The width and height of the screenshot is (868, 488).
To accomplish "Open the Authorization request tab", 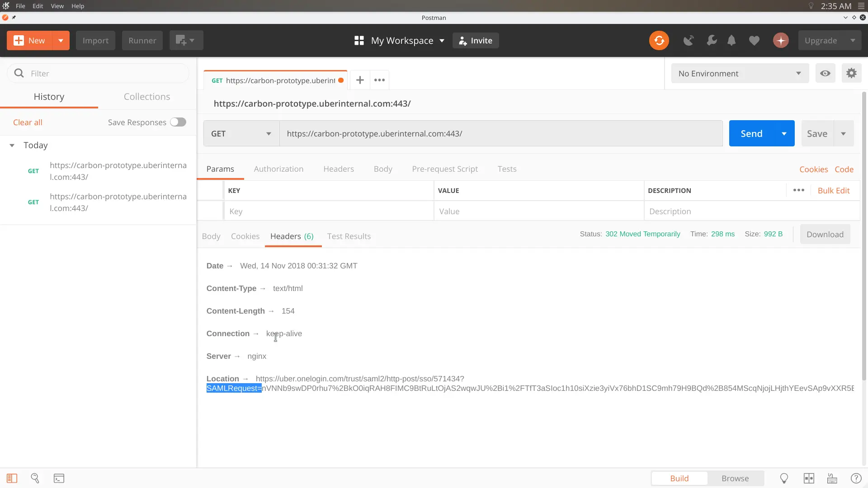I will coord(278,169).
